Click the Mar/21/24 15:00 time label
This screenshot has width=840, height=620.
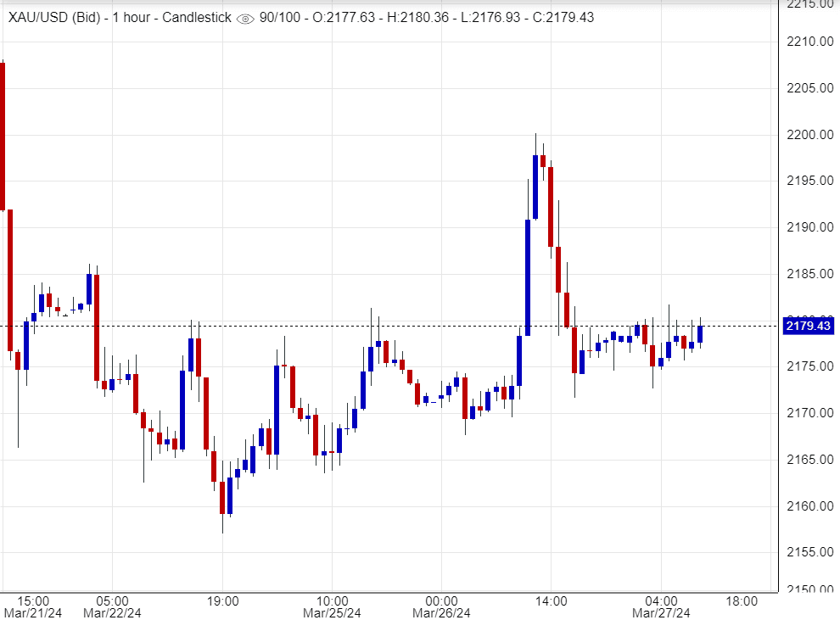point(32,606)
